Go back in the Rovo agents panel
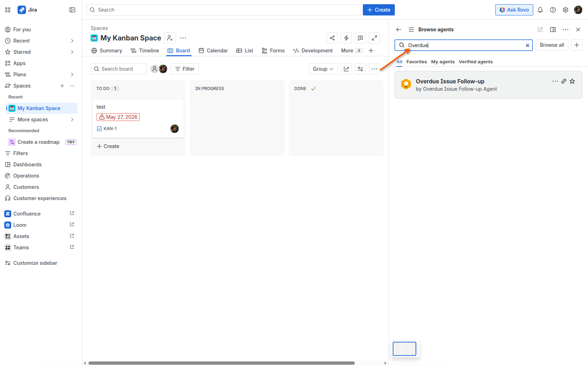This screenshot has width=588, height=365. 399,30
